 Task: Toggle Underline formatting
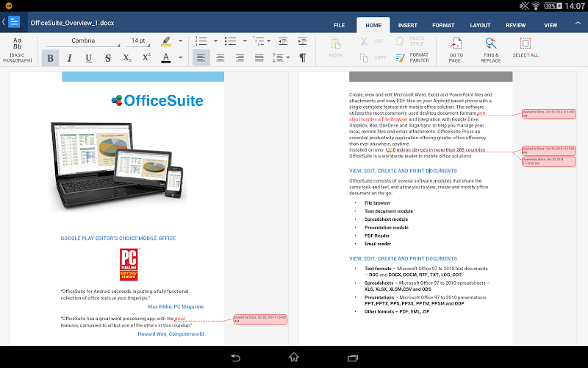(88, 58)
